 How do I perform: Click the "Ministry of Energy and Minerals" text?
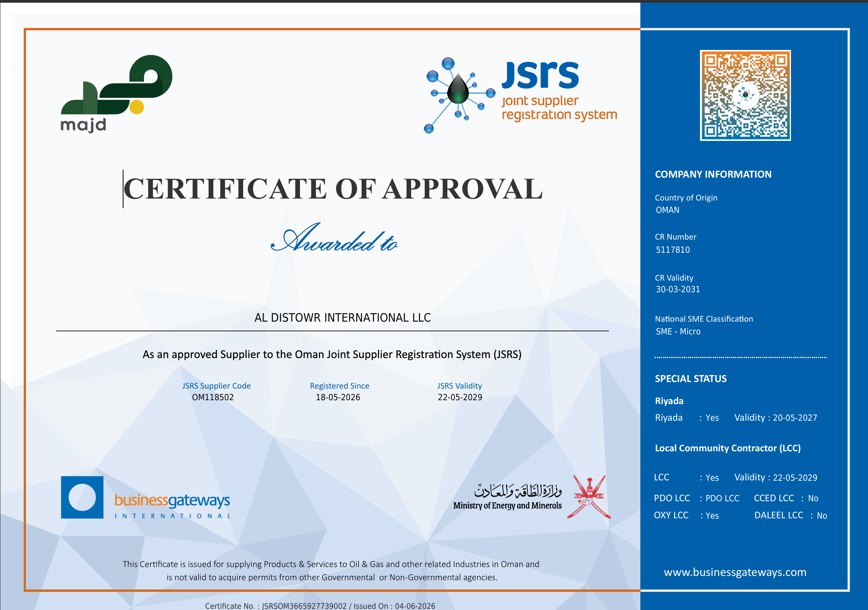tap(507, 506)
